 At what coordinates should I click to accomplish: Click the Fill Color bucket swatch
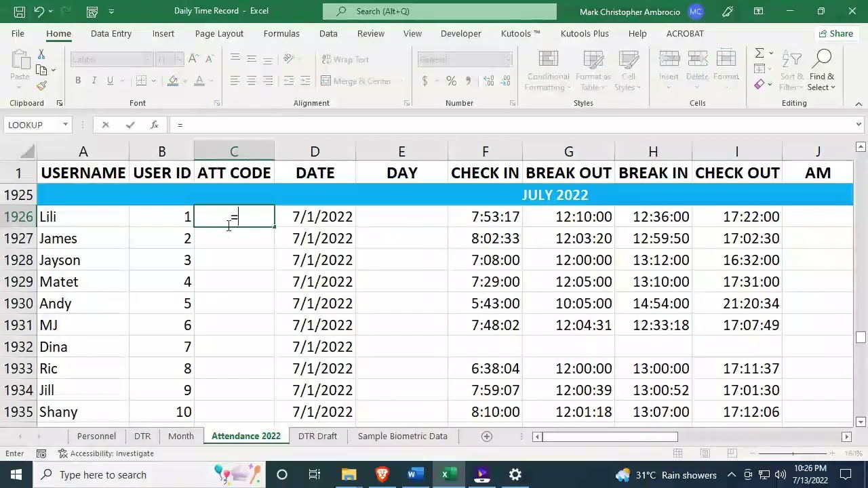click(x=173, y=81)
